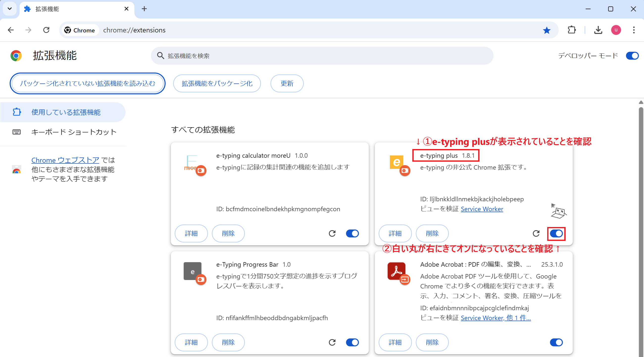Toggle the Adobe Acrobat enable switch
Image resolution: width=644 pixels, height=357 pixels.
pyautogui.click(x=556, y=342)
